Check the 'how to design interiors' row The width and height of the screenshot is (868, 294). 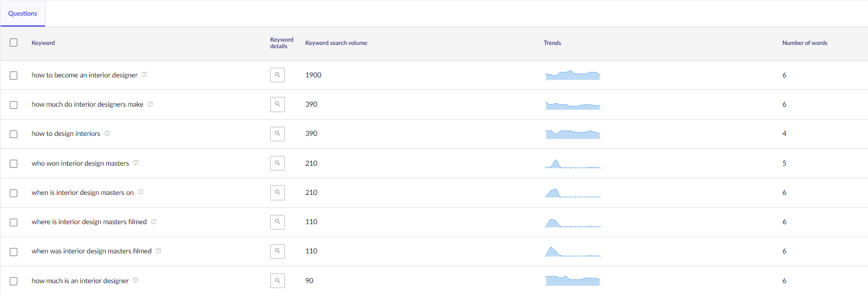coord(14,134)
